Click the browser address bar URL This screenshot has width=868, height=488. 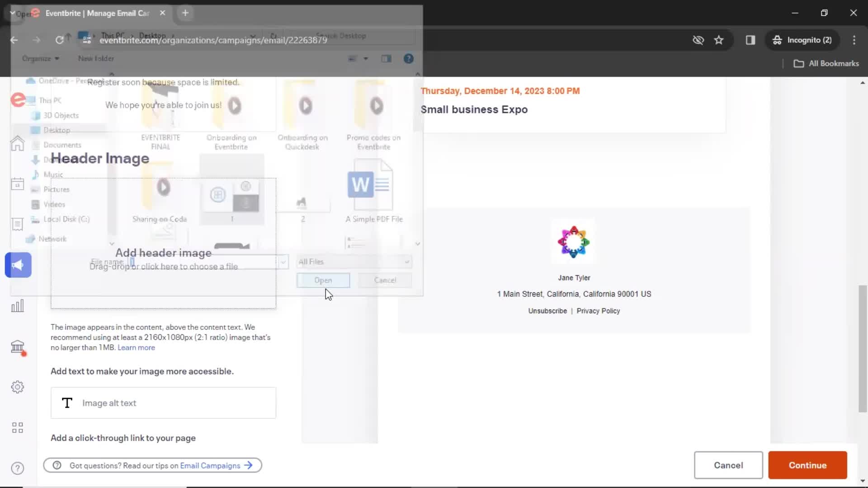(x=213, y=40)
